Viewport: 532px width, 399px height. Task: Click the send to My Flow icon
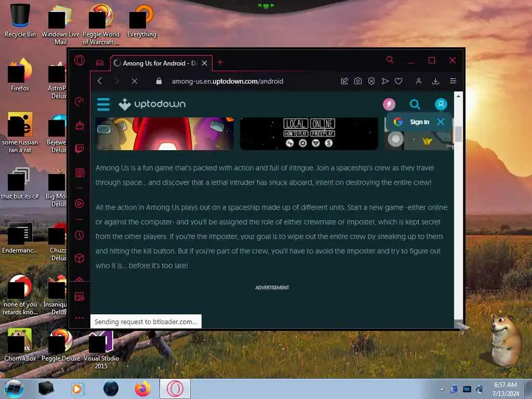(385, 81)
